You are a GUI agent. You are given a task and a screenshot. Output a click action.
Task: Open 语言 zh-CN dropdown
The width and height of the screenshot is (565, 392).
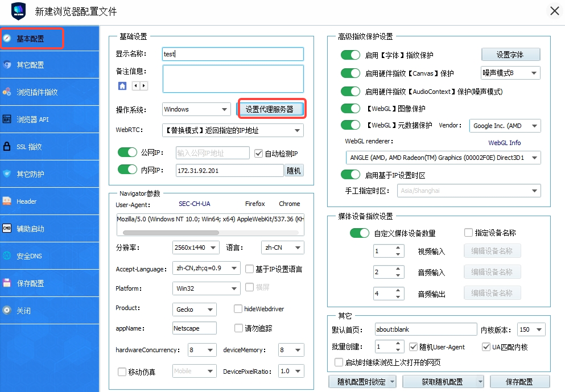pos(282,247)
